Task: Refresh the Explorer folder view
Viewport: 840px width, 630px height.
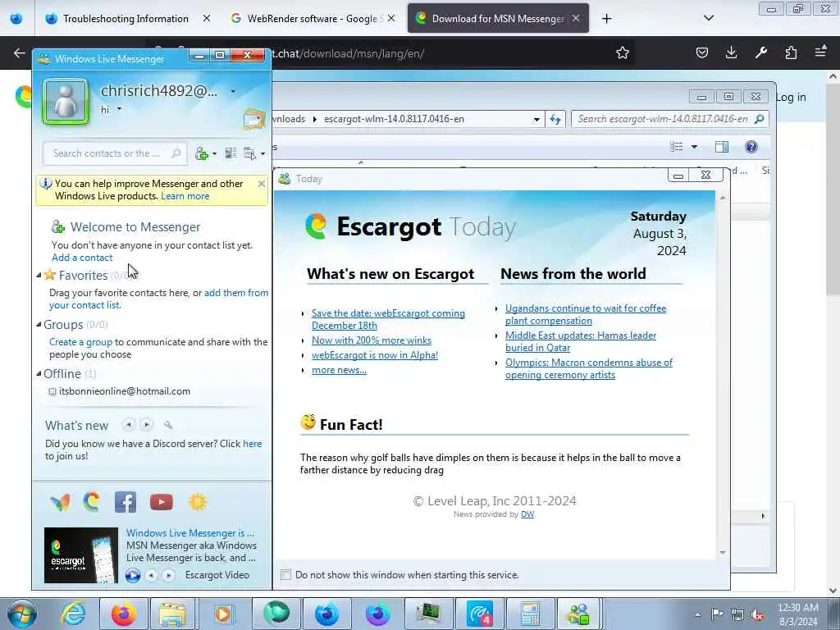Action: [555, 120]
